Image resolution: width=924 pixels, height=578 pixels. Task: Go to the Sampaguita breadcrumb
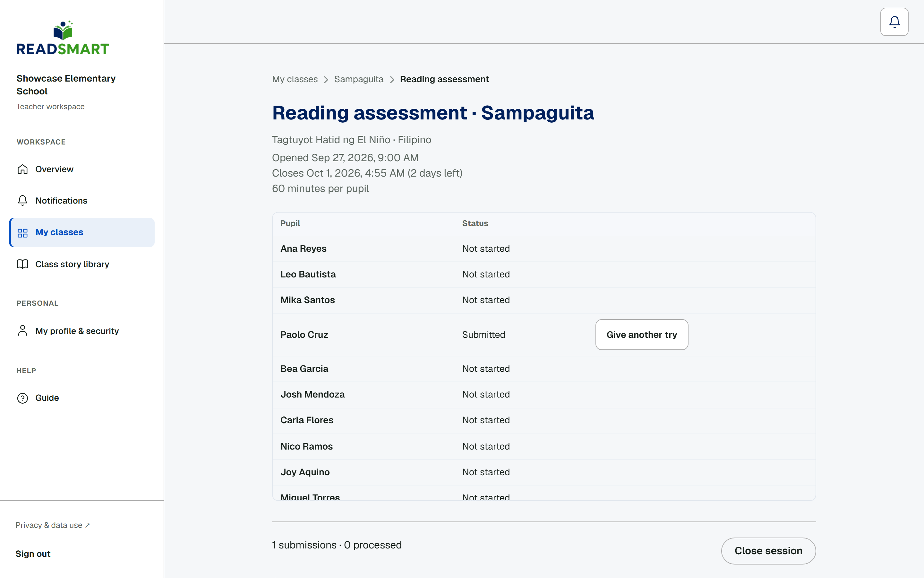tap(358, 79)
